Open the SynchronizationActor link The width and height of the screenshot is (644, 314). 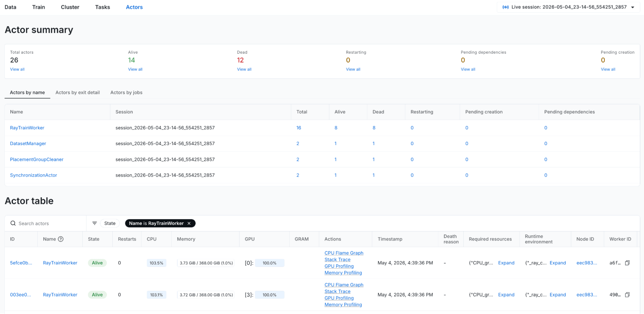(x=34, y=175)
